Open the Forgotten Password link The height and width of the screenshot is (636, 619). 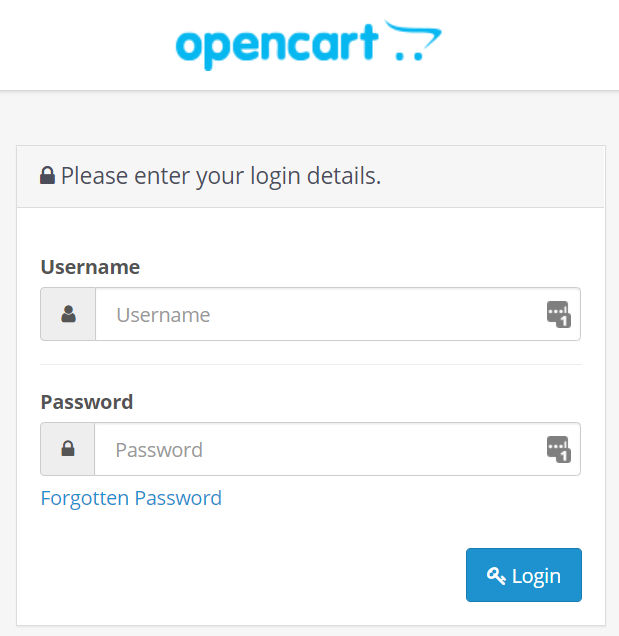tap(131, 498)
